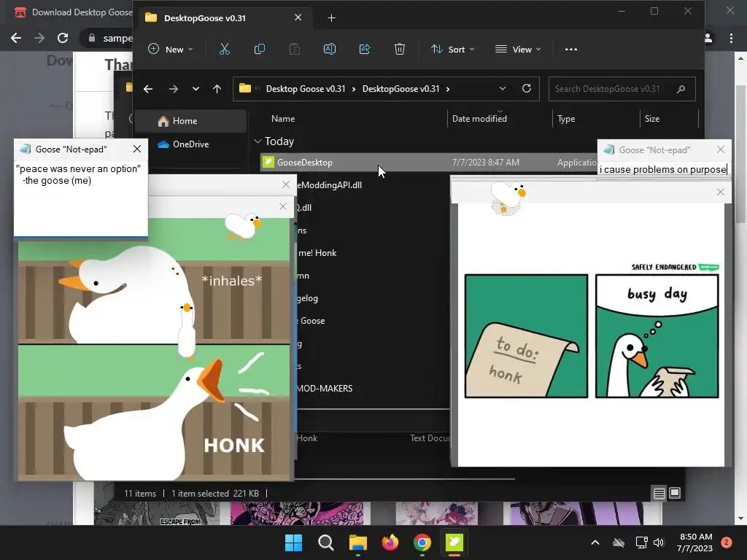The image size is (747, 560).
Task: Go up one folder level
Action: (217, 88)
